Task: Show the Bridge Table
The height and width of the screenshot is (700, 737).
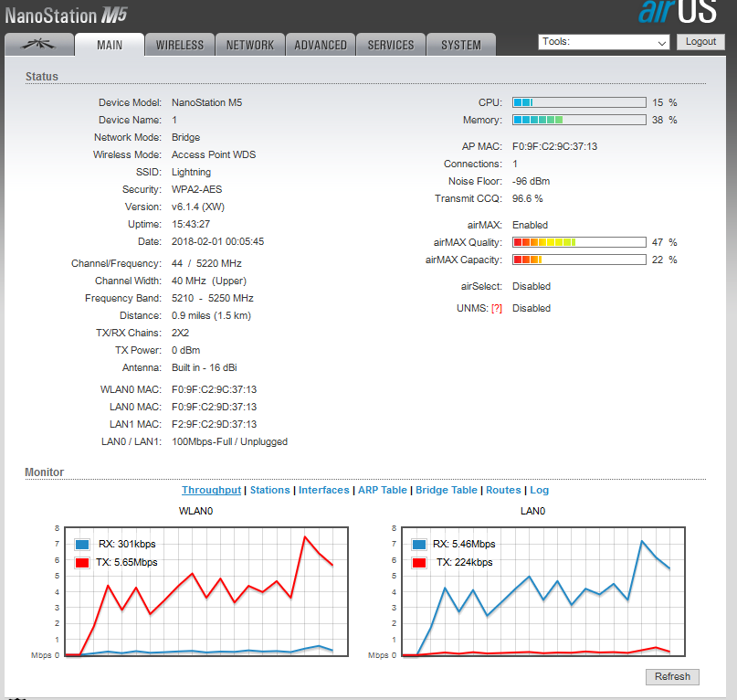Action: click(x=446, y=490)
